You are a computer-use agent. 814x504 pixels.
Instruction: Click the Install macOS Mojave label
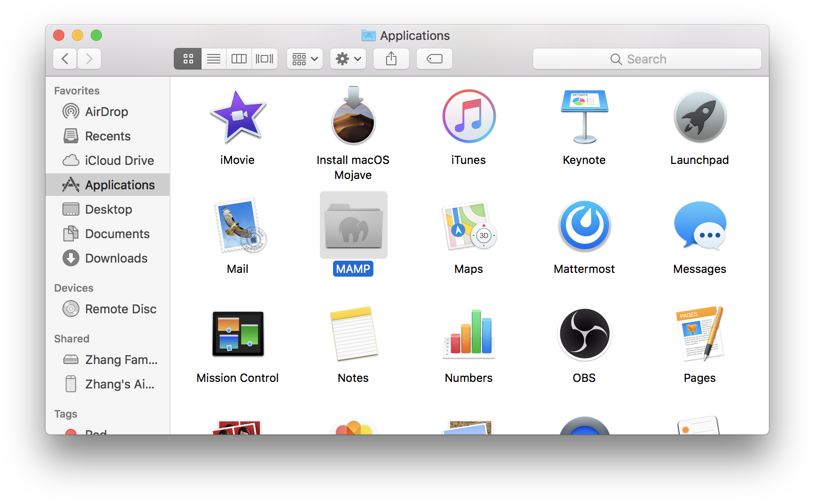coord(353,167)
